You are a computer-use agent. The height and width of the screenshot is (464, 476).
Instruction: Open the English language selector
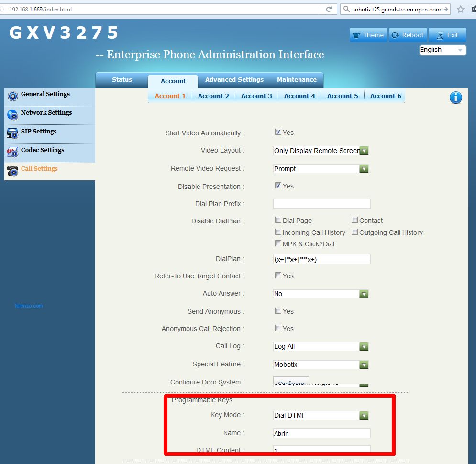(443, 50)
